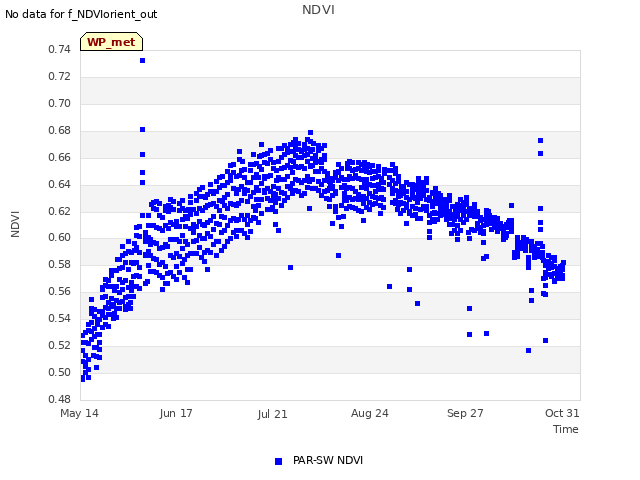Click the 'No data for f_NDVIorient_out' message

pos(81,14)
